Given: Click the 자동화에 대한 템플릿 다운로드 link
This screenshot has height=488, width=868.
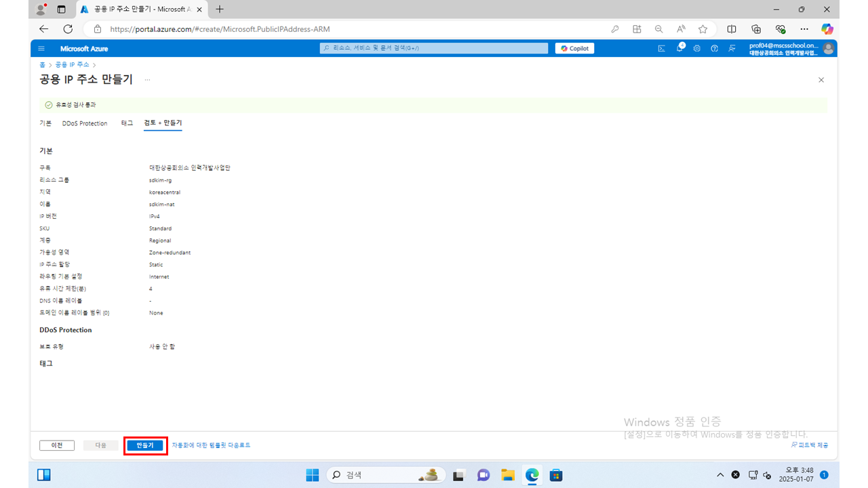Looking at the screenshot, I should pos(211,445).
